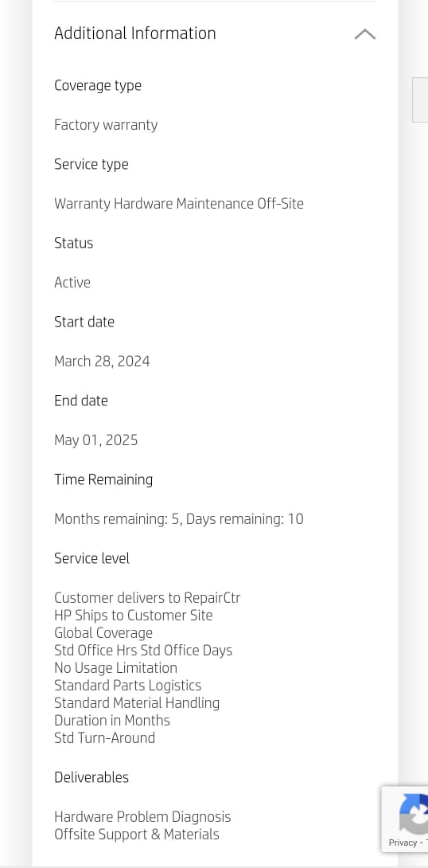Click the Offsite Support & Materials line
Viewport: 428px width, 868px height.
point(137,835)
